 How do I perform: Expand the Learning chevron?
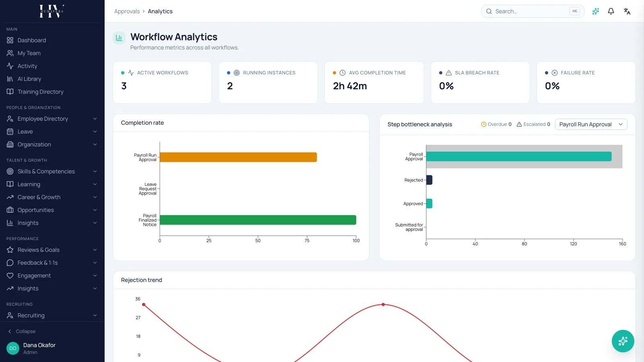[95, 184]
